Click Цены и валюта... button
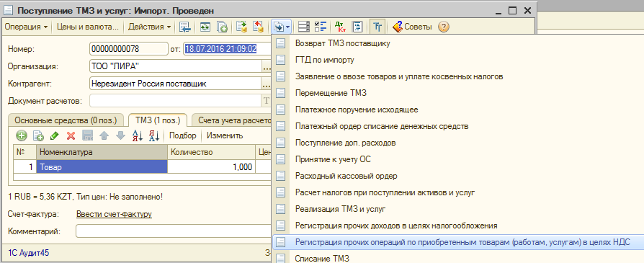The height and width of the screenshot is (263, 644). [87, 27]
